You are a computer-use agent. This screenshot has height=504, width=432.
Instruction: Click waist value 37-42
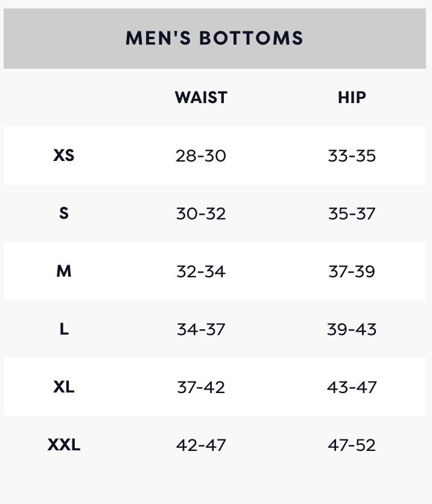tap(201, 387)
